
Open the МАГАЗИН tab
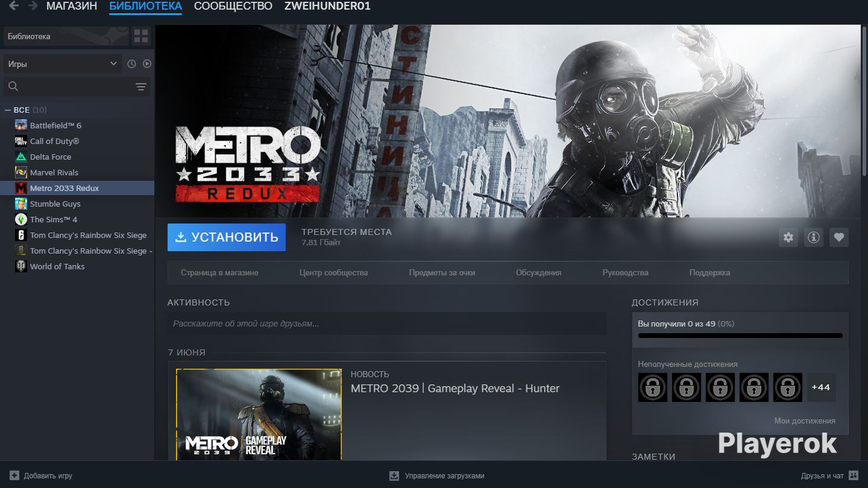tap(72, 6)
